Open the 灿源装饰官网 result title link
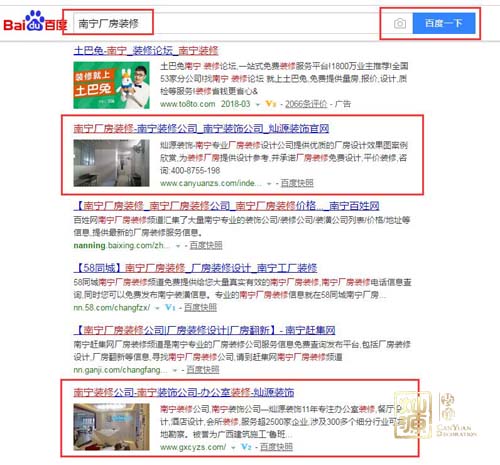 [x=201, y=128]
